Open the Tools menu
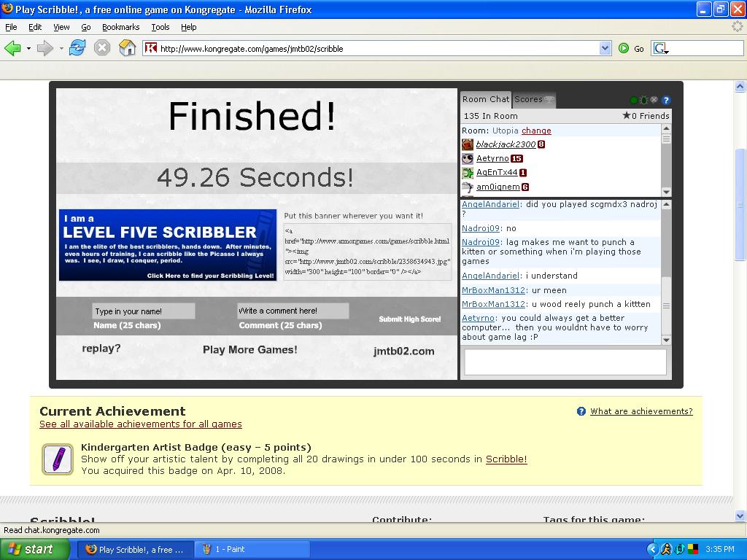This screenshot has width=747, height=560. pos(160,27)
